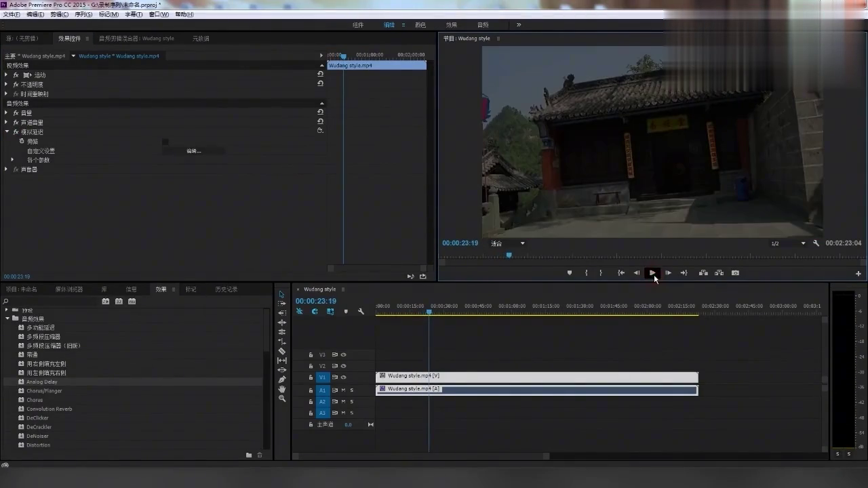This screenshot has height=488, width=868.
Task: Mute audio track A1
Action: point(343,390)
